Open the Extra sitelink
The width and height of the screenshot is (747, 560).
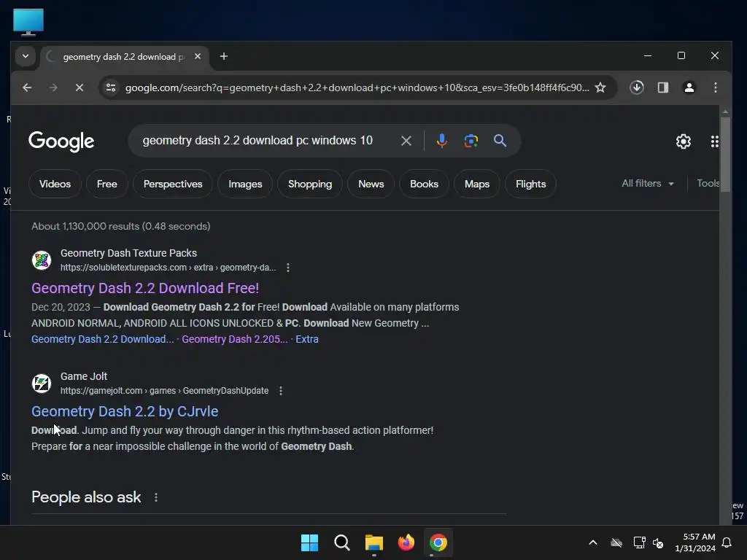point(307,339)
